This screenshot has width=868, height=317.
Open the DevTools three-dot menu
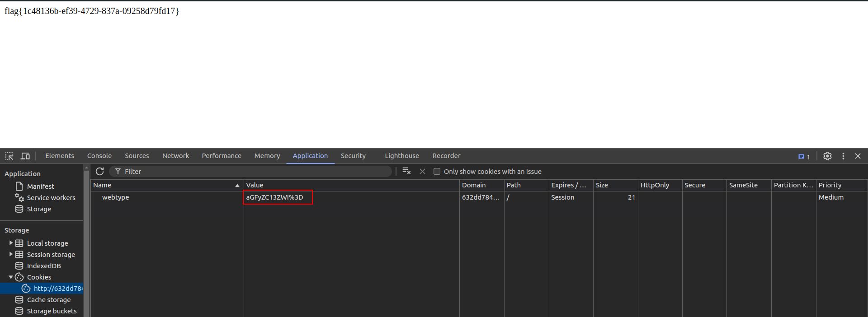[843, 156]
